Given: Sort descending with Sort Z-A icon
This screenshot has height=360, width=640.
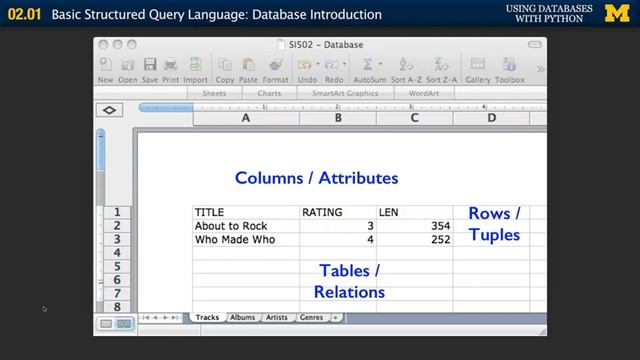Looking at the screenshot, I should point(441,64).
